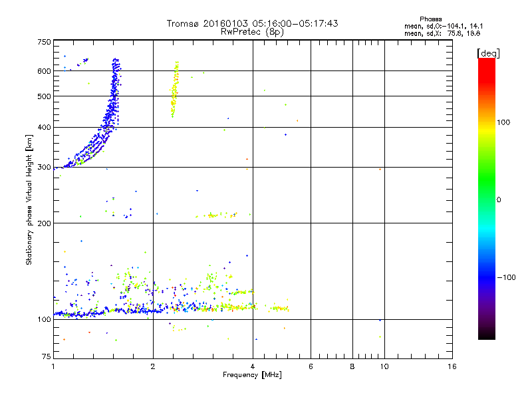Select the 'mean, sd,X: 75.8, 18.8' statistic line
The height and width of the screenshot is (399, 532).
click(x=442, y=33)
